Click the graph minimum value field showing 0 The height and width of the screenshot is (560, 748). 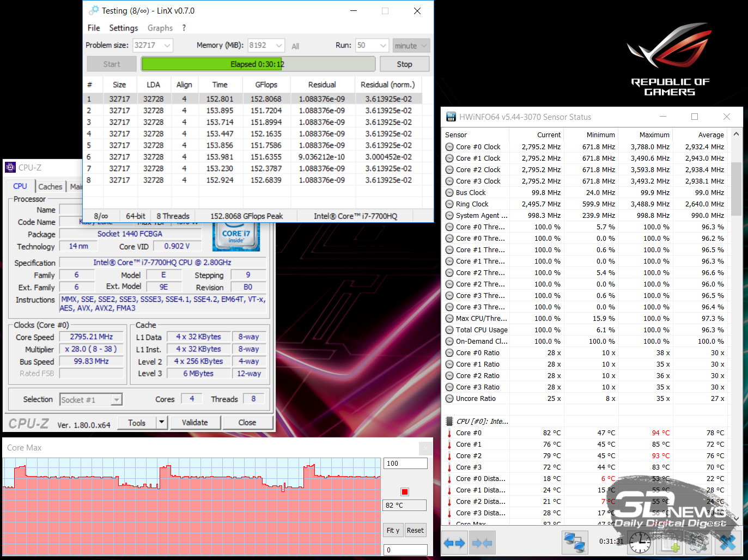point(405,550)
